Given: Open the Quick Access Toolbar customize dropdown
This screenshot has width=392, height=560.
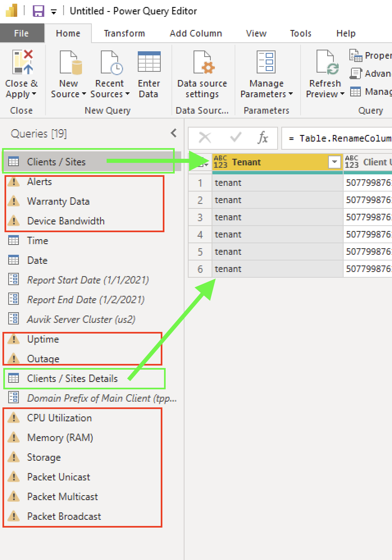Looking at the screenshot, I should click(x=55, y=11).
